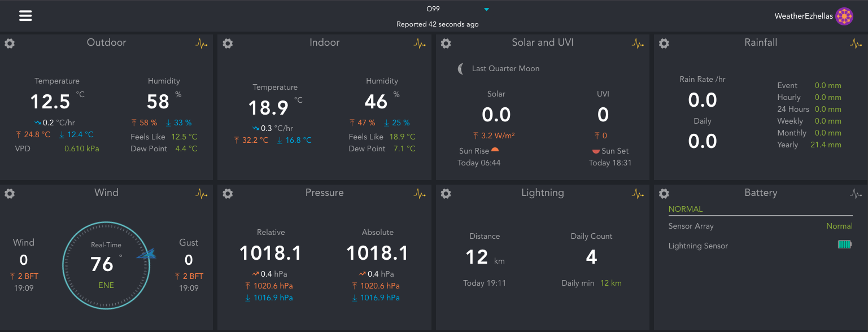Screen dimensions: 868x332
Task: Open Lightning panel graph icon
Action: click(638, 194)
